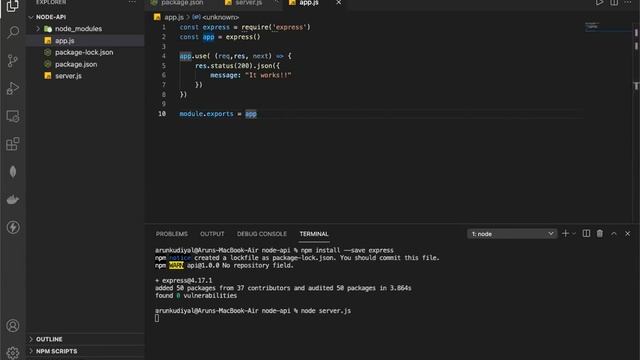This screenshot has width=640, height=360.
Task: Switch to the server.js tab
Action: tap(249, 3)
